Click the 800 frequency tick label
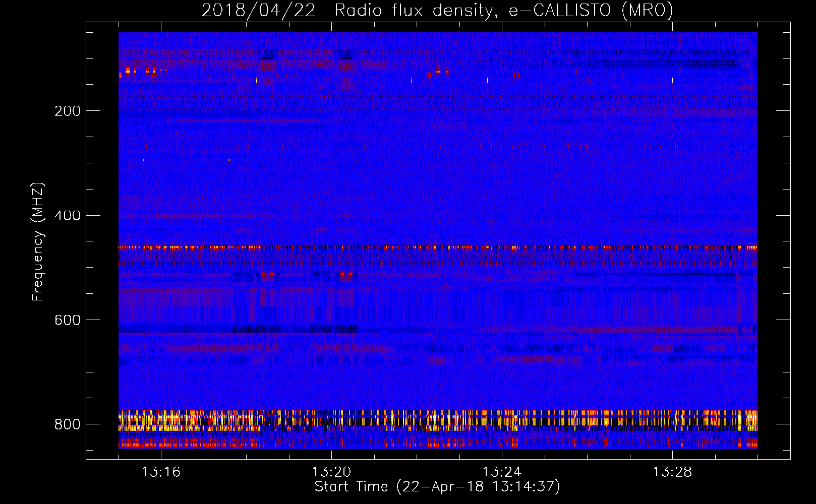The image size is (816, 504). tap(68, 424)
